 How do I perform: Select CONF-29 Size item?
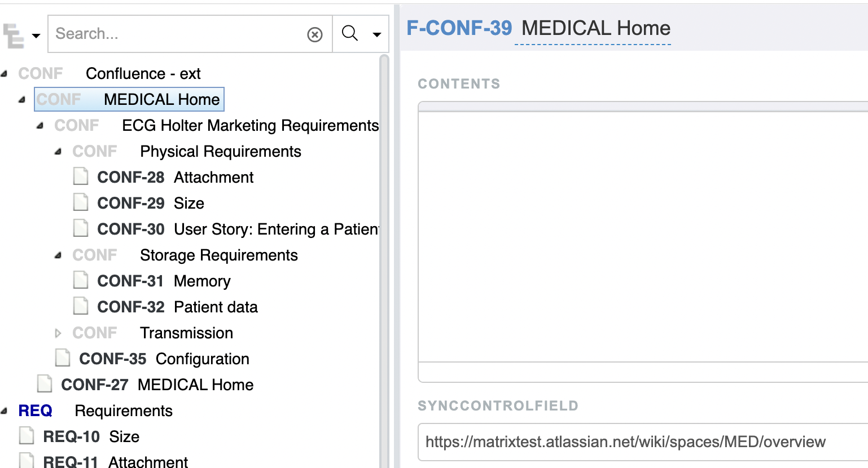[x=151, y=203]
